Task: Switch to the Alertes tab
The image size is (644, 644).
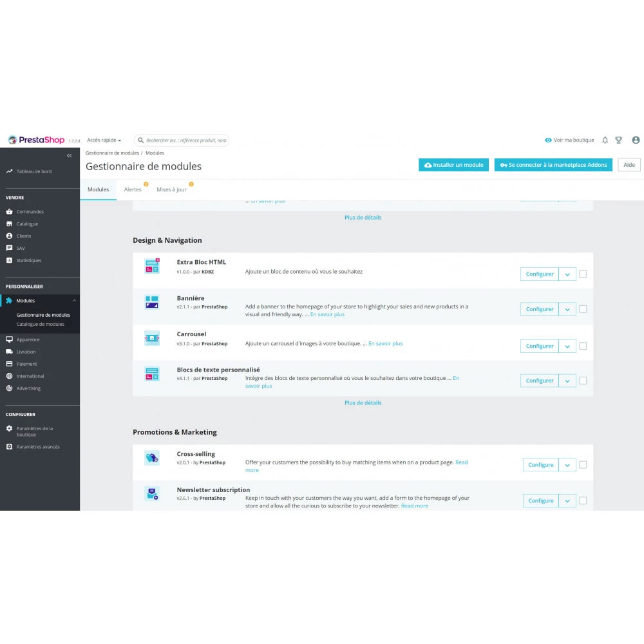Action: pos(133,189)
